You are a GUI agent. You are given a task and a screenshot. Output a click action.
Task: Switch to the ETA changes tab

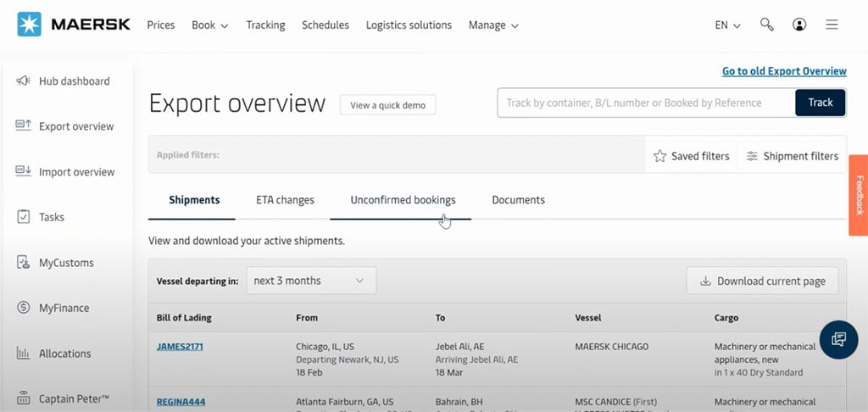[x=285, y=200]
